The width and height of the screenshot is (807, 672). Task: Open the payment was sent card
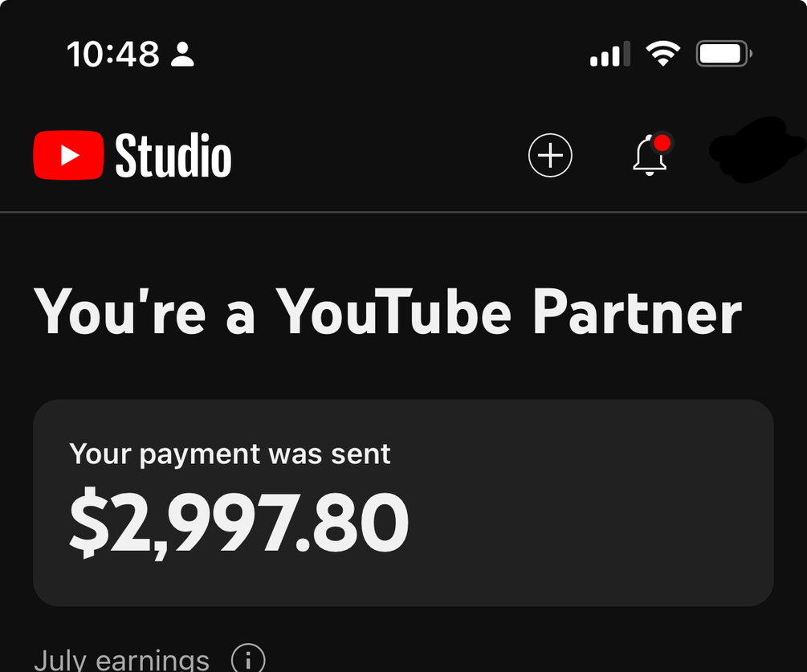pyautogui.click(x=403, y=503)
